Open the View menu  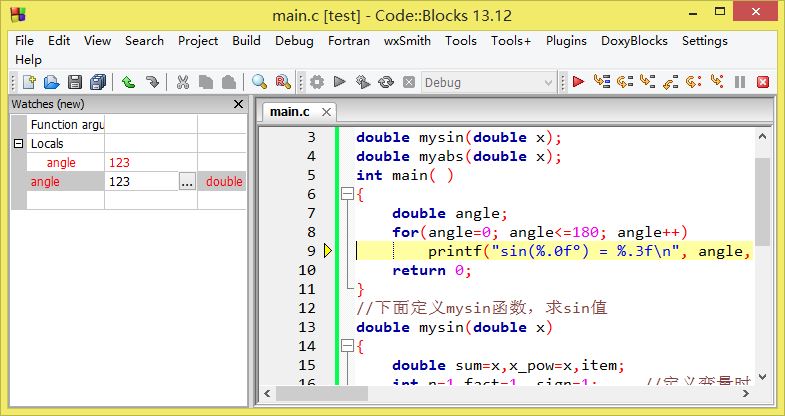[98, 41]
